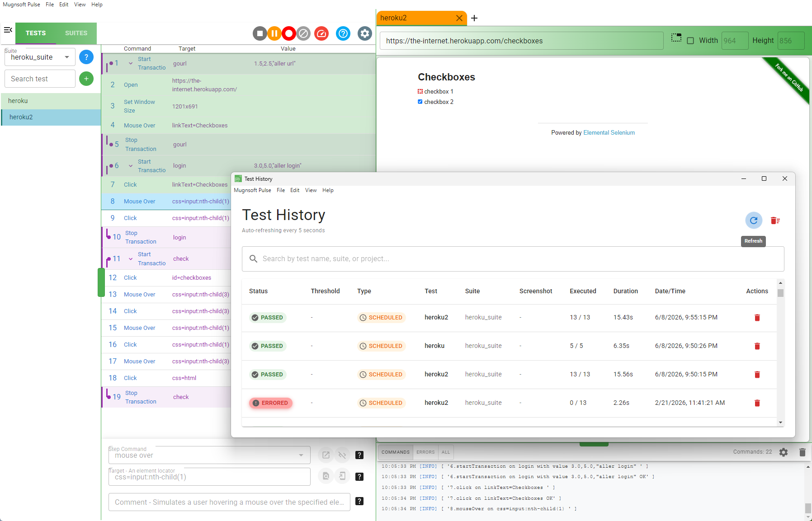Image resolution: width=812 pixels, height=521 pixels.
Task: Open log settings gear near Commands count
Action: click(x=784, y=452)
